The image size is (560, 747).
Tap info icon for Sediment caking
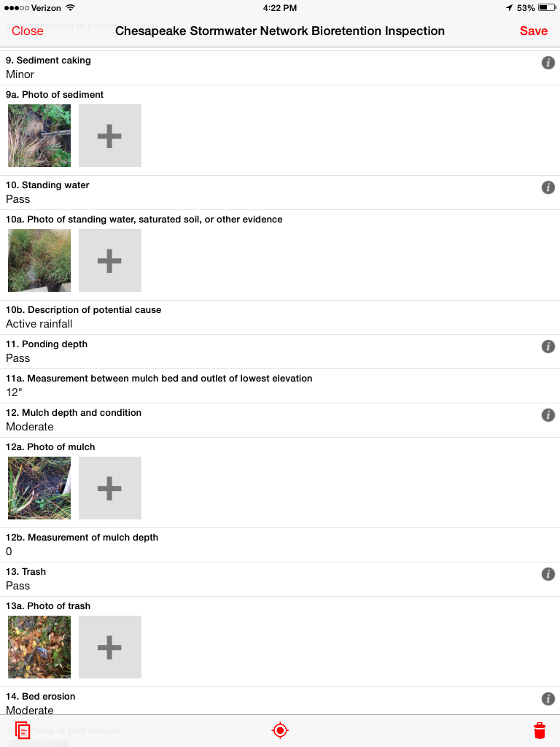[x=548, y=63]
